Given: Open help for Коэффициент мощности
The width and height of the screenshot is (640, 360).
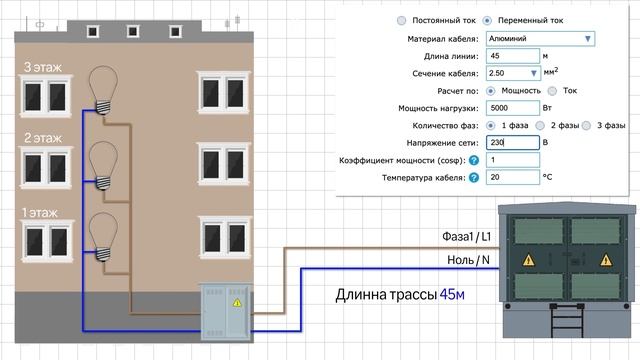Looking at the screenshot, I should 473,160.
